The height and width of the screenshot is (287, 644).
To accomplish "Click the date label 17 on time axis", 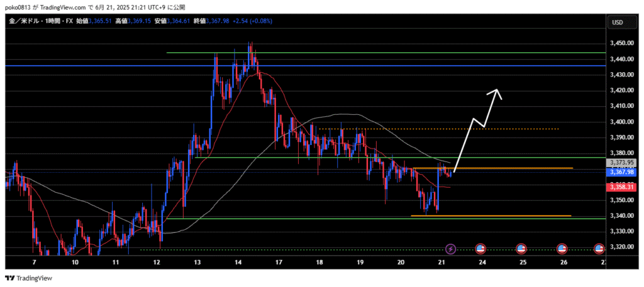I will pyautogui.click(x=278, y=263).
